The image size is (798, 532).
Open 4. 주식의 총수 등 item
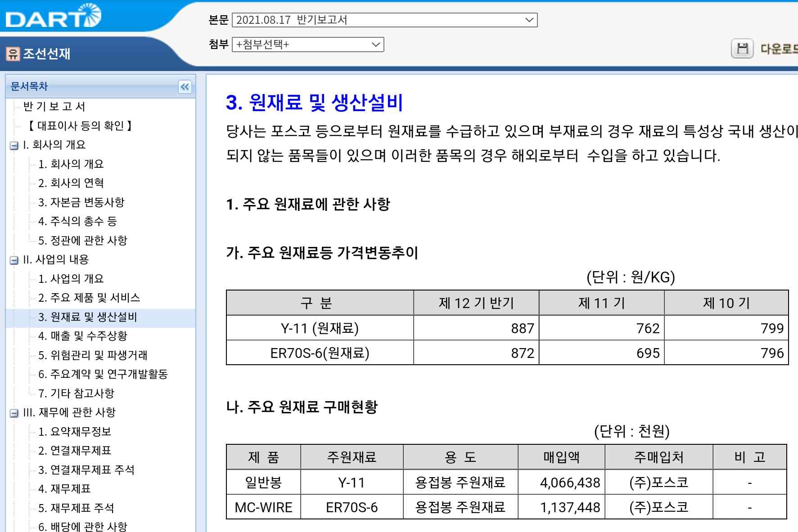tap(77, 221)
